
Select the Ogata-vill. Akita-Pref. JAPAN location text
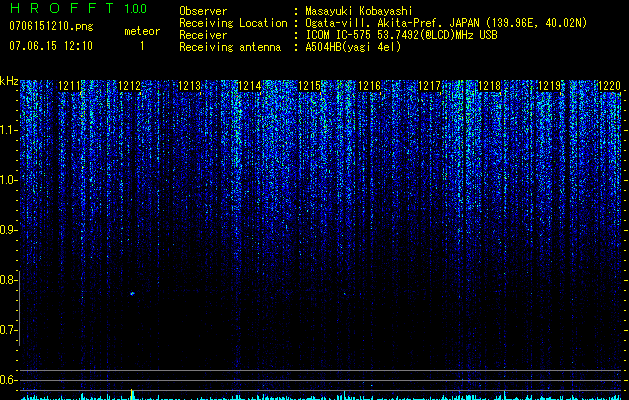coord(446,23)
